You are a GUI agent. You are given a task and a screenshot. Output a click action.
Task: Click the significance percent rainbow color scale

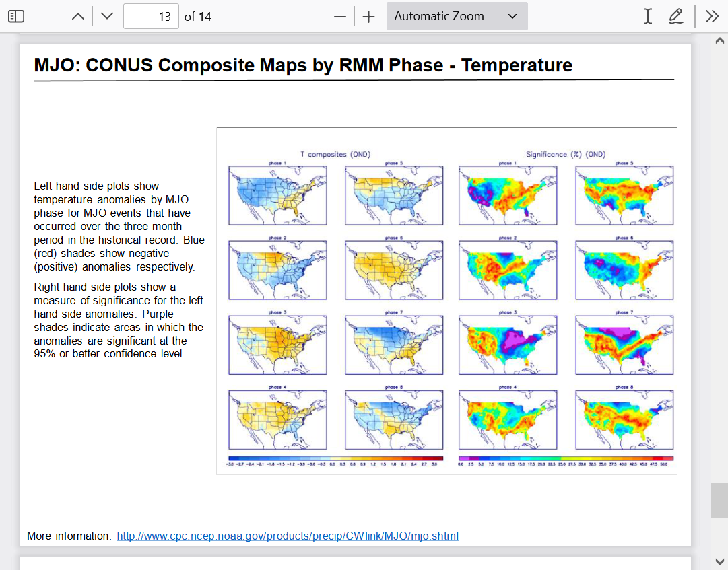click(566, 458)
